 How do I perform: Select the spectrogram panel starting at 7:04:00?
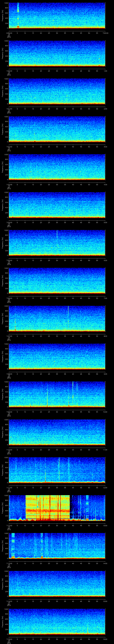(57, 205)
